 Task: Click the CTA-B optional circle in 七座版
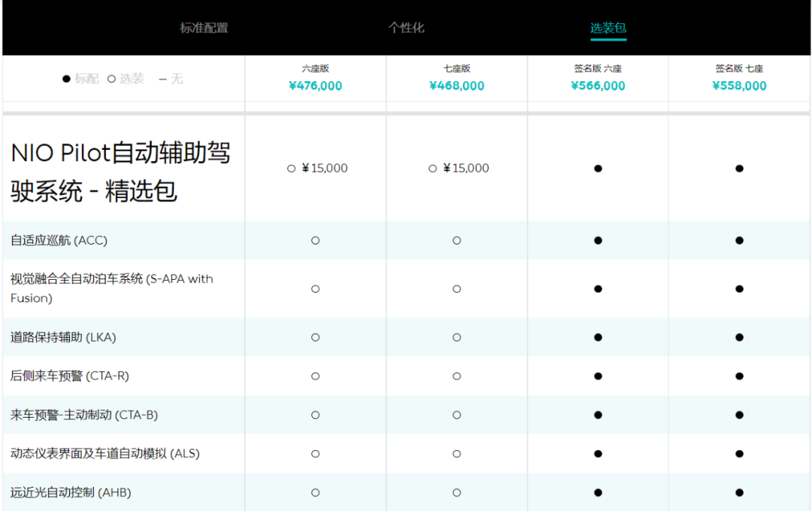click(457, 415)
